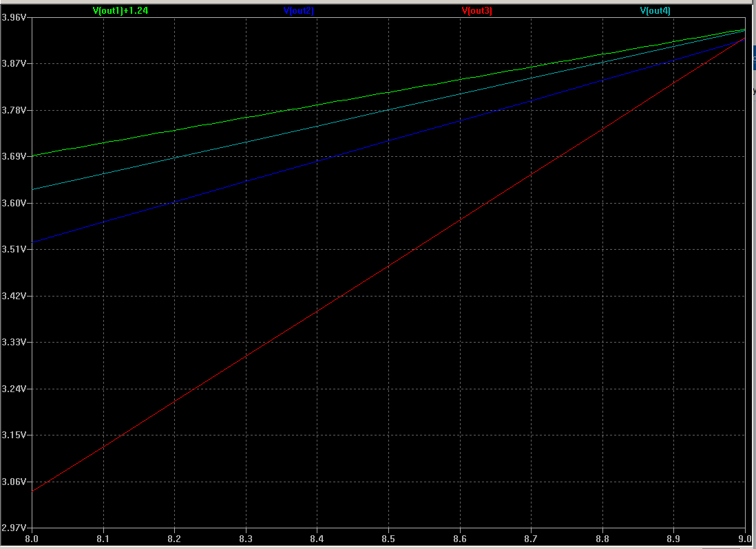Viewport: 756px width, 549px height.
Task: Click the 8.0 x-axis start label
Action: click(x=32, y=539)
